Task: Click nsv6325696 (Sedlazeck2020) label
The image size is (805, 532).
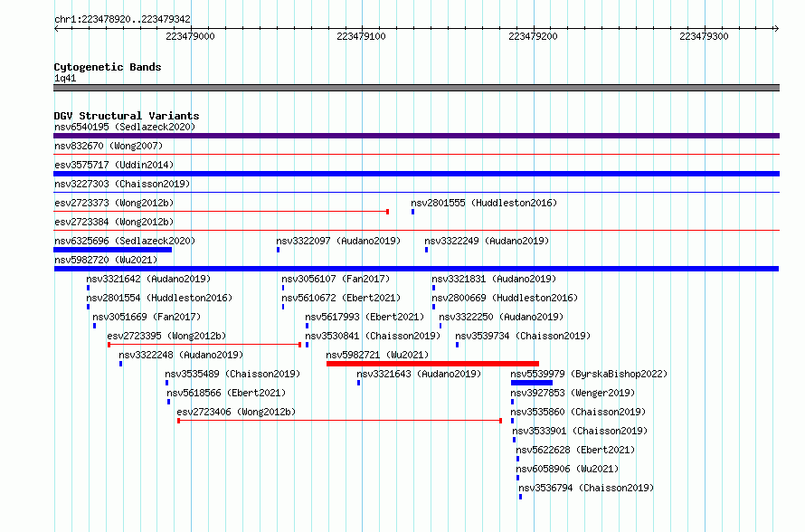Action: (125, 241)
